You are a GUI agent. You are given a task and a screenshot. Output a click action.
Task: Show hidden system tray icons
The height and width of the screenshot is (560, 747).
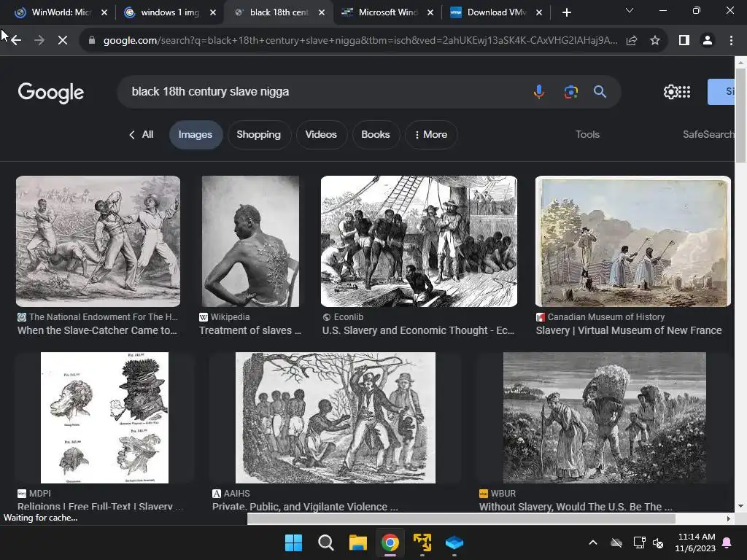click(592, 542)
